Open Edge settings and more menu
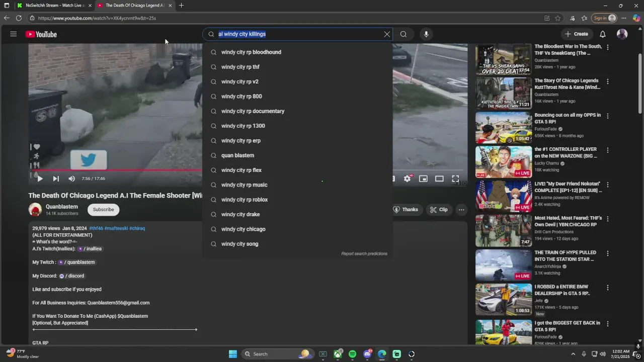This screenshot has width=644, height=362. coord(624,18)
